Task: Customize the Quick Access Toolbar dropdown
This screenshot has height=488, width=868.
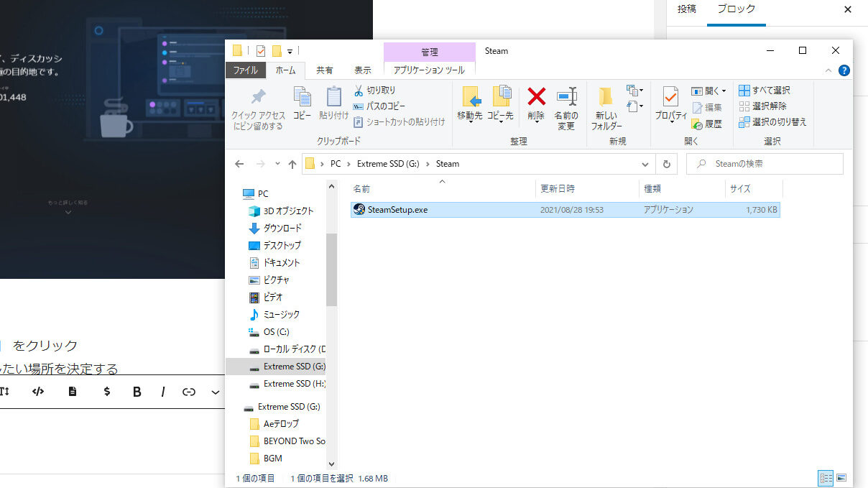Action: [290, 51]
